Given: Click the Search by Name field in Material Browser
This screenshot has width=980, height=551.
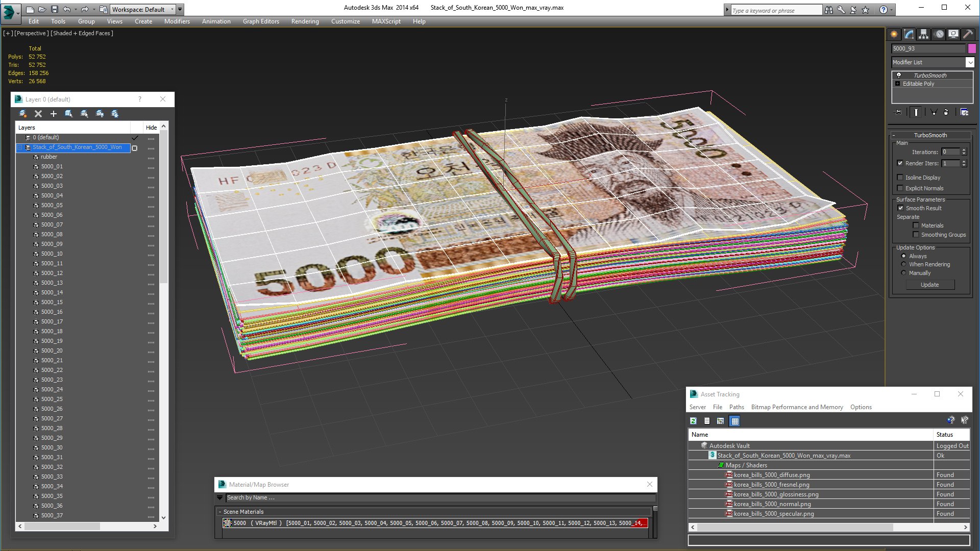Looking at the screenshot, I should [x=440, y=497].
